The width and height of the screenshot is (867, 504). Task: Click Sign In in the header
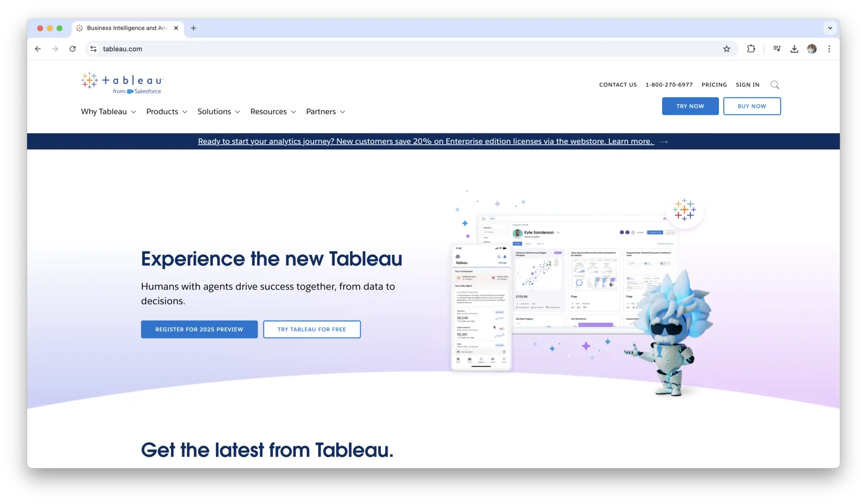tap(747, 85)
